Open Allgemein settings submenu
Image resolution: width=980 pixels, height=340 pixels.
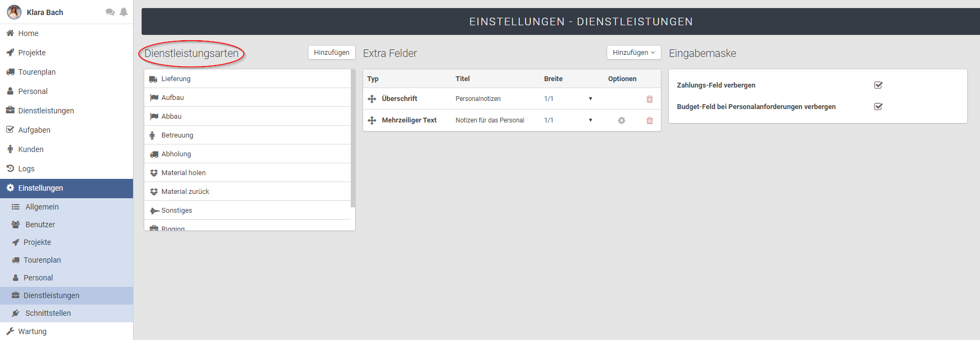point(67,207)
